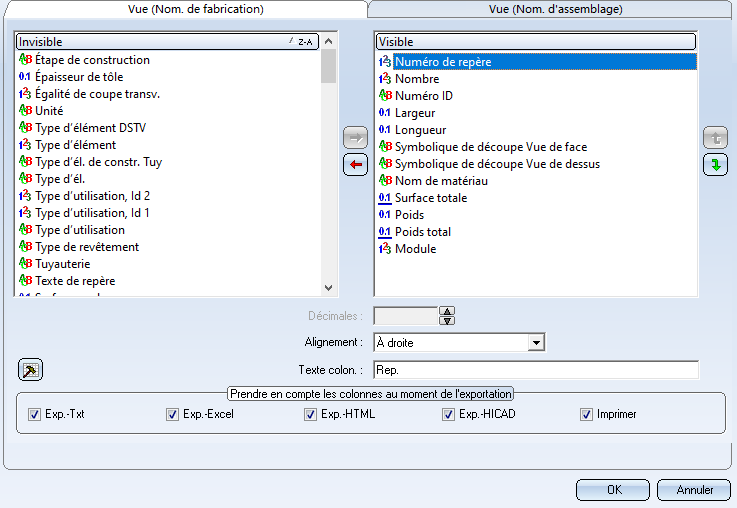This screenshot has width=737, height=508.
Task: Toggle the Imprimer checkbox
Action: click(586, 414)
